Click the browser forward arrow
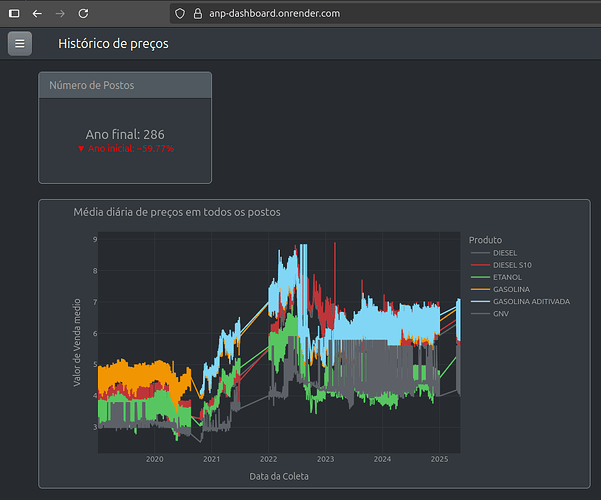Screen dimensions: 601x500 [60, 14]
